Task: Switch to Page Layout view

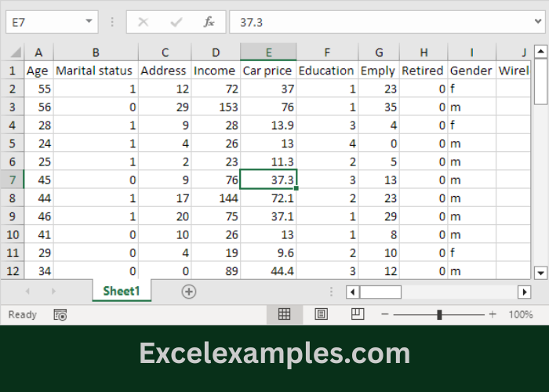Action: click(x=321, y=314)
